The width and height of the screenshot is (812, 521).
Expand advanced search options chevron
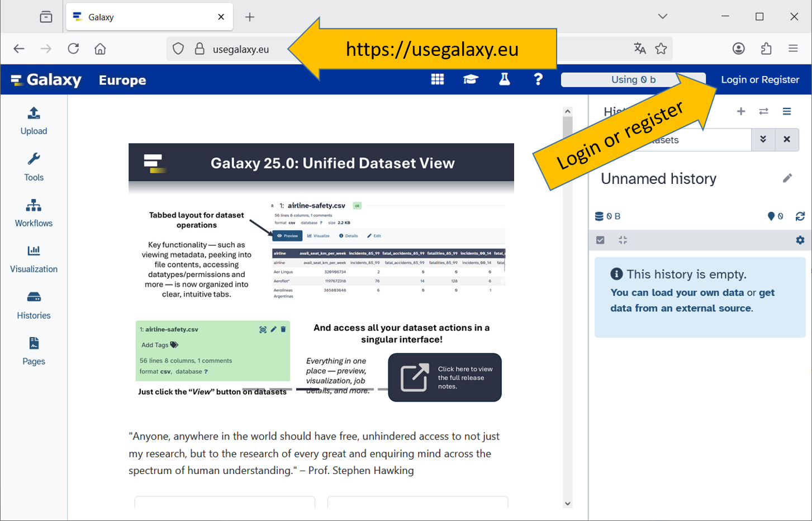tap(763, 139)
